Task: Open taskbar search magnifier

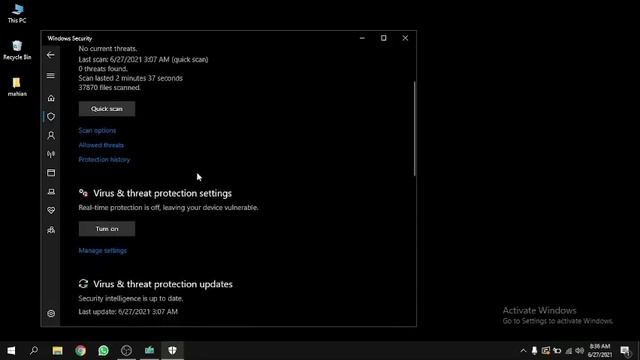Action: [x=34, y=350]
